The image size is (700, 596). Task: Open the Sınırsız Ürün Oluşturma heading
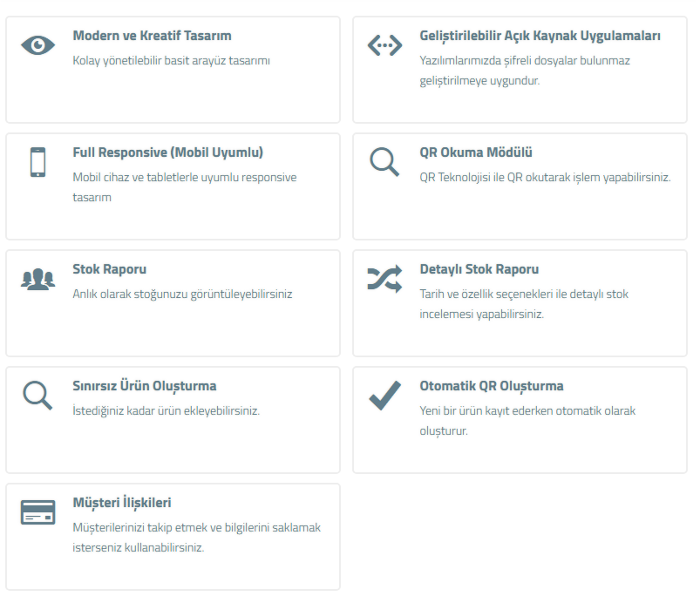pyautogui.click(x=144, y=386)
